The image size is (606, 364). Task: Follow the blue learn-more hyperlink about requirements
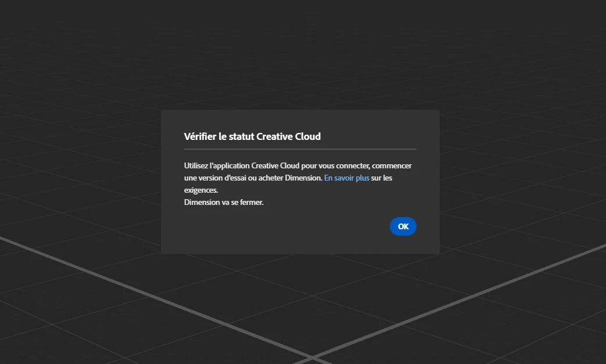coord(346,178)
